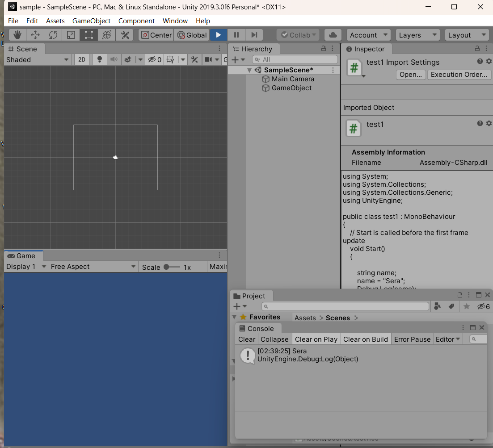The height and width of the screenshot is (448, 493).
Task: Open the scene tools settings icon
Action: coord(194,59)
